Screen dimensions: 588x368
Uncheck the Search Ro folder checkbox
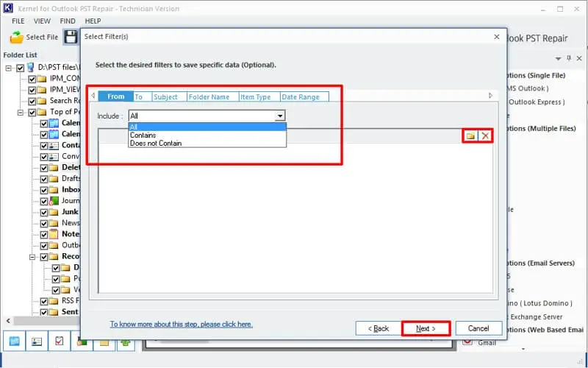[x=32, y=102]
